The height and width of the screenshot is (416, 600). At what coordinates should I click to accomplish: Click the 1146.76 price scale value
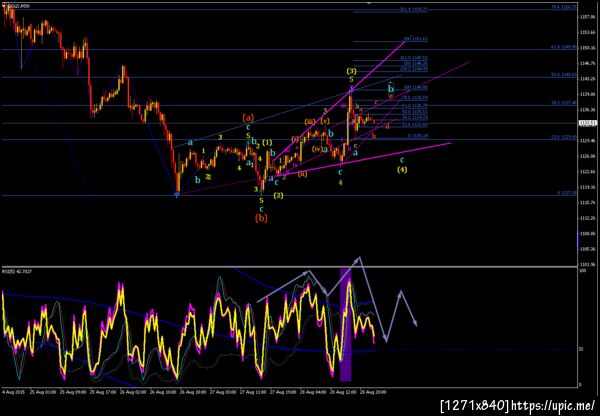[x=586, y=64]
